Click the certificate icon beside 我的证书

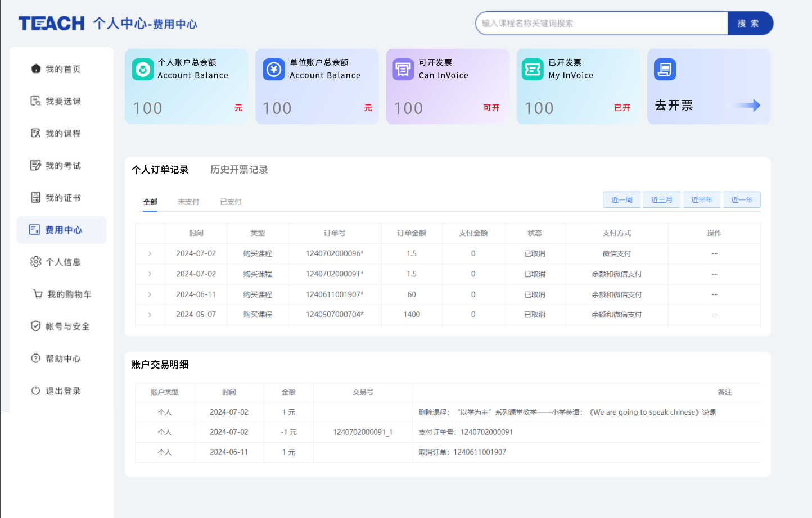click(x=35, y=197)
